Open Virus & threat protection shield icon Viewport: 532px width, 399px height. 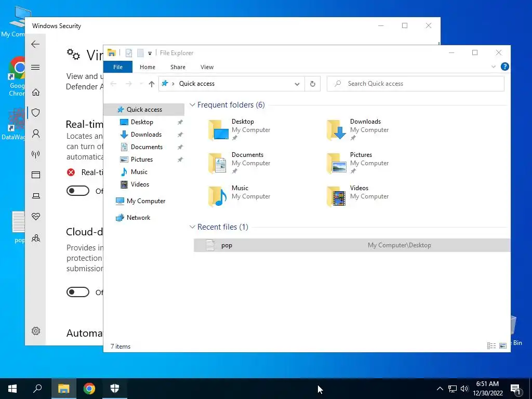[36, 113]
